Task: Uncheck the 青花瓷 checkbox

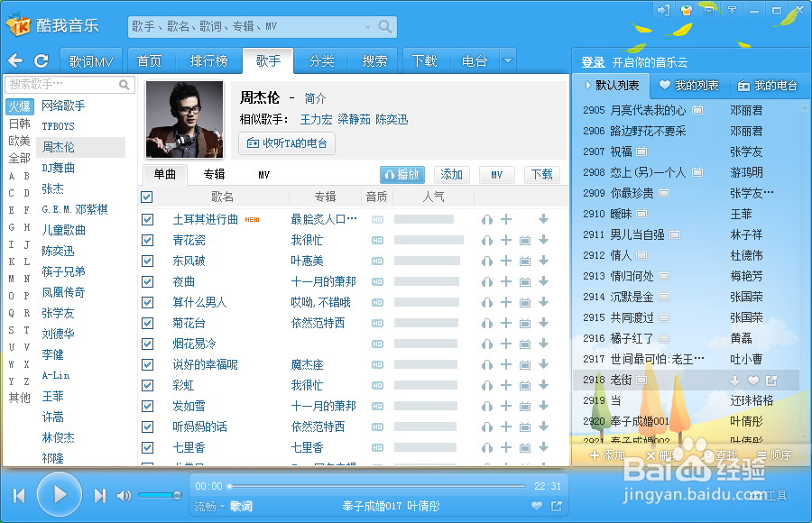Action: (148, 240)
